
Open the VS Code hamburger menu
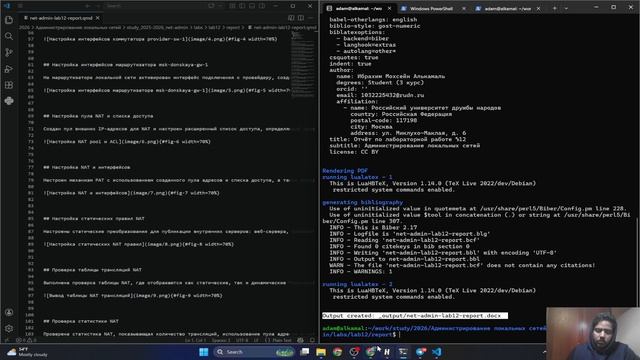(x=20, y=6)
